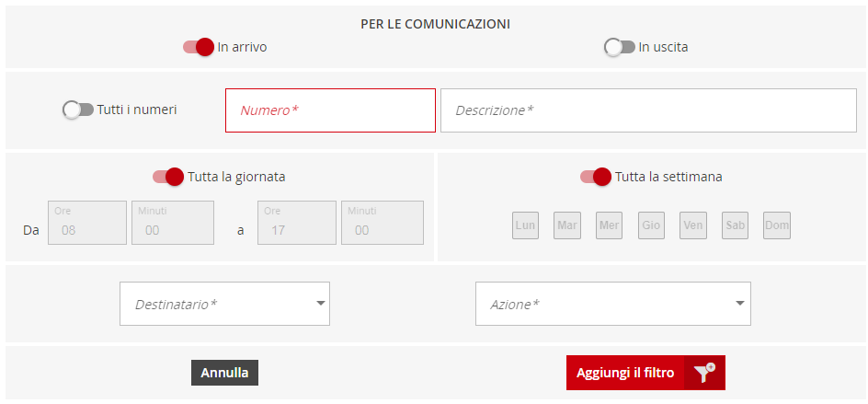This screenshot has width=868, height=404.
Task: Disable the Tutta la giornata switch
Action: click(x=168, y=177)
